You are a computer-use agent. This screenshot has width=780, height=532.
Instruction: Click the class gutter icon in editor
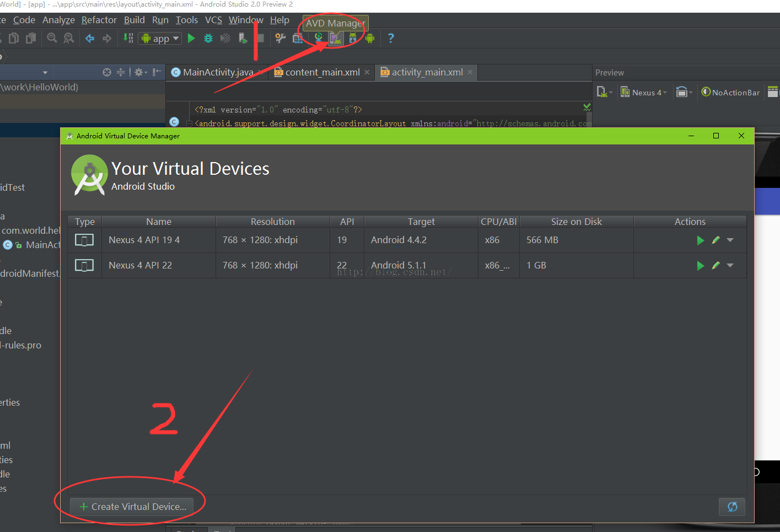pos(174,122)
